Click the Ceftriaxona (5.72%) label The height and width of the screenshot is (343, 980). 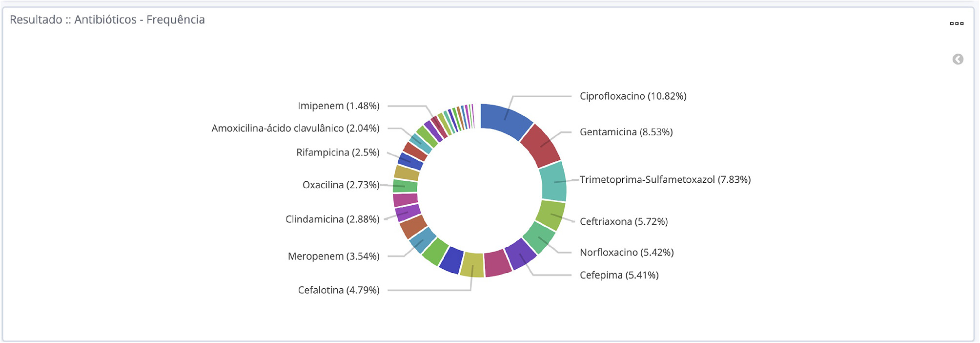click(x=623, y=222)
